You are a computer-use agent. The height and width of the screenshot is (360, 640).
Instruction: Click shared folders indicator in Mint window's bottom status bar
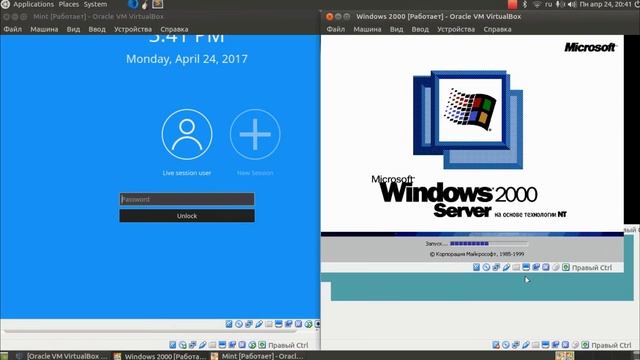(212, 345)
